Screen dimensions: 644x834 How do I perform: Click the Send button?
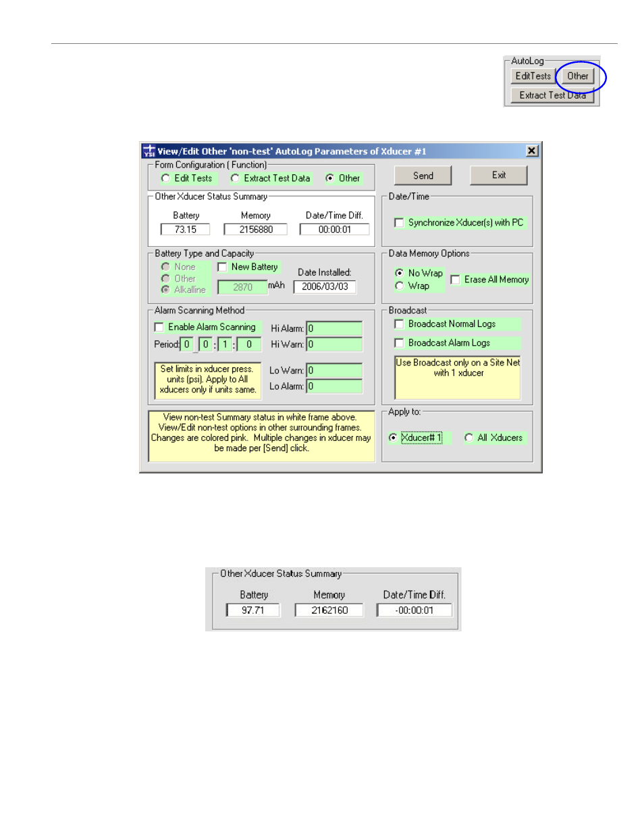[x=423, y=176]
